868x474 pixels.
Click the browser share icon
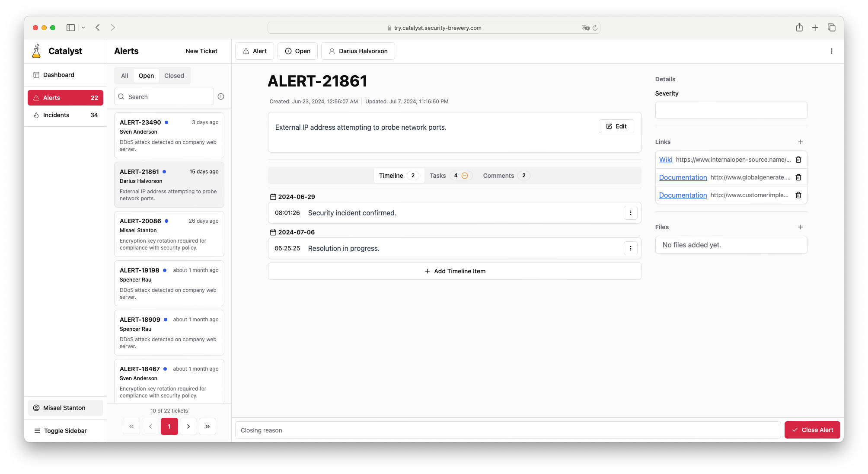click(x=799, y=28)
